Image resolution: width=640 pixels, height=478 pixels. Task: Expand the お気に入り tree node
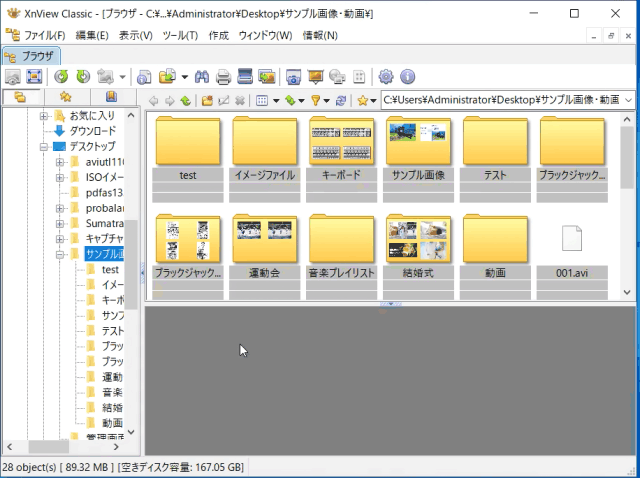pos(44,116)
